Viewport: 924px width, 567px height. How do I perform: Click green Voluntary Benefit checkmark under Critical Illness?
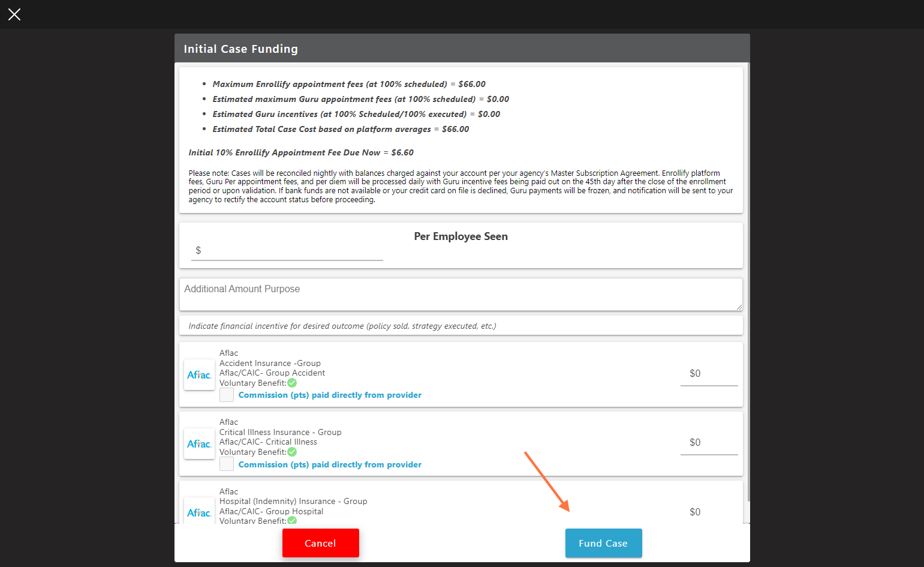pyautogui.click(x=292, y=452)
